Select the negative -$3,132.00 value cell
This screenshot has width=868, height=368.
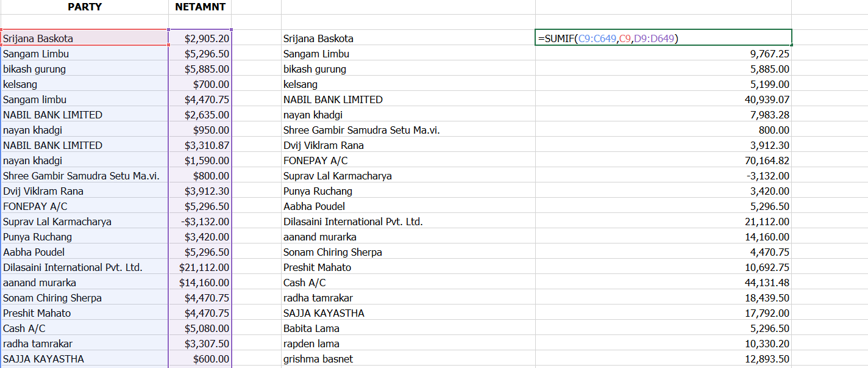click(200, 222)
